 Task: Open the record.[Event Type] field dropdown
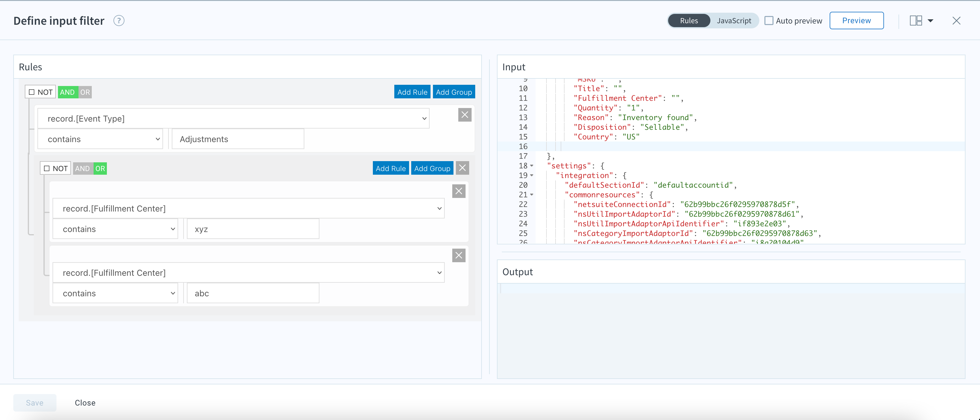coord(233,119)
